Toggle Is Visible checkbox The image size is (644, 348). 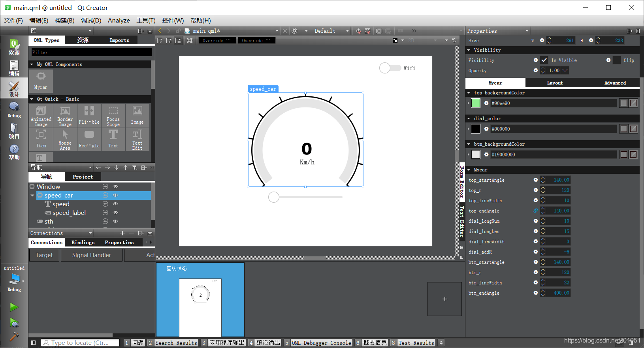pos(544,60)
